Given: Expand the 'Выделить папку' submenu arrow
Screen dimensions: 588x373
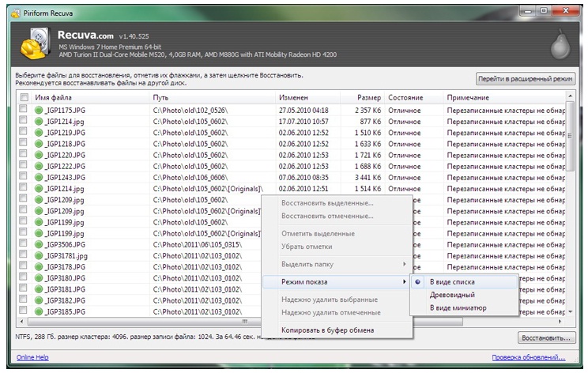Looking at the screenshot, I should 405,264.
